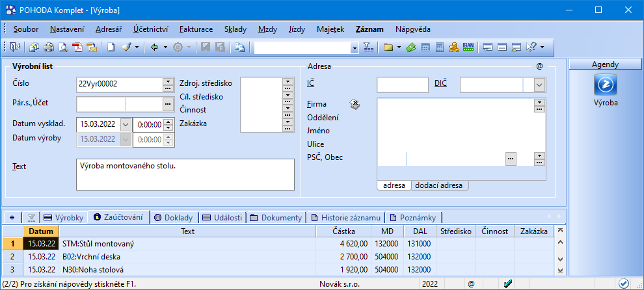
Task: Click the asterisk tab button
Action: coord(12,217)
